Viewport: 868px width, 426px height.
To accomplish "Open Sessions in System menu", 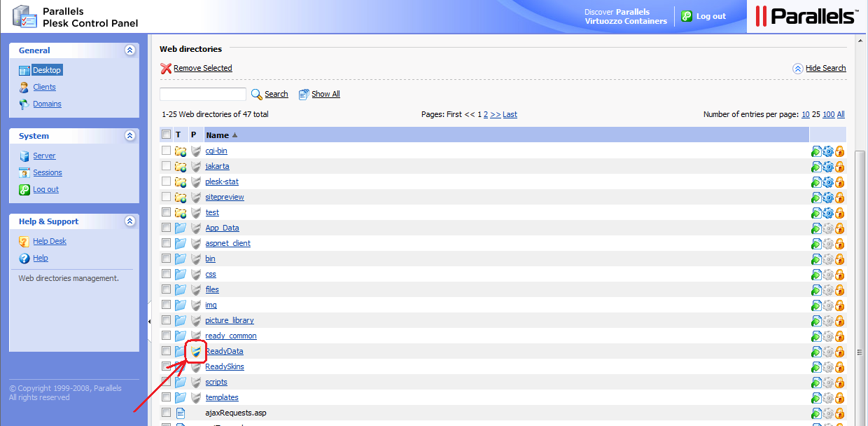I will 48,172.
